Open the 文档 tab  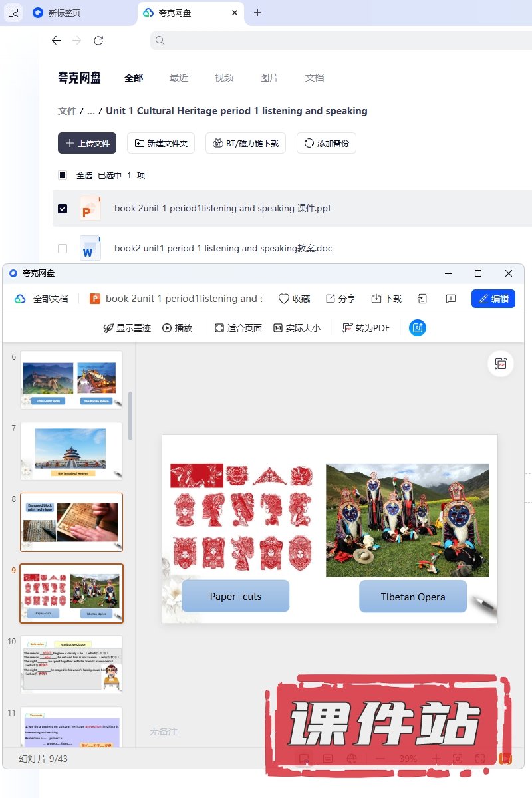[315, 78]
